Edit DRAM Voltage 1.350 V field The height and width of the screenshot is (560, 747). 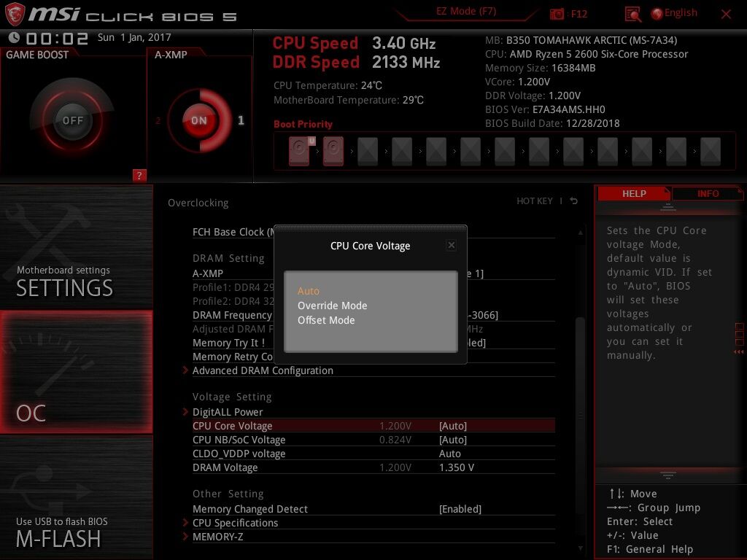457,467
